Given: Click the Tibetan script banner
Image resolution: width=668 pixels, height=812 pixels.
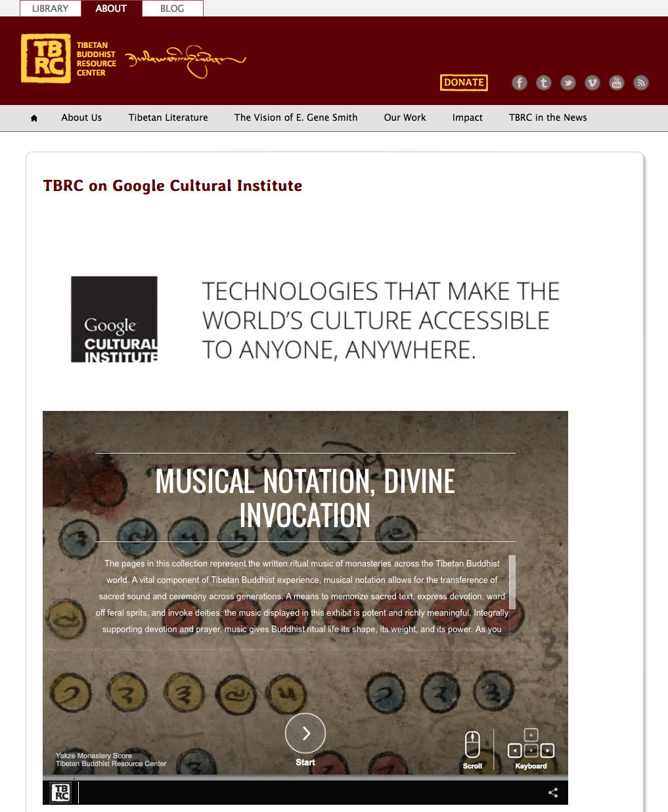Looking at the screenshot, I should click(186, 61).
